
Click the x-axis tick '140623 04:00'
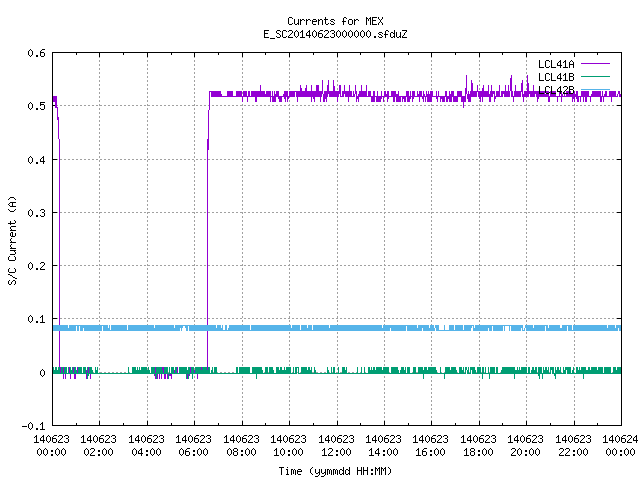(146, 446)
